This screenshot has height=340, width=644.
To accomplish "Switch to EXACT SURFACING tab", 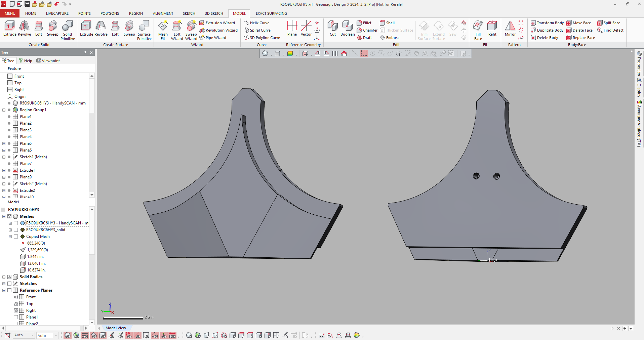I will pos(271,13).
